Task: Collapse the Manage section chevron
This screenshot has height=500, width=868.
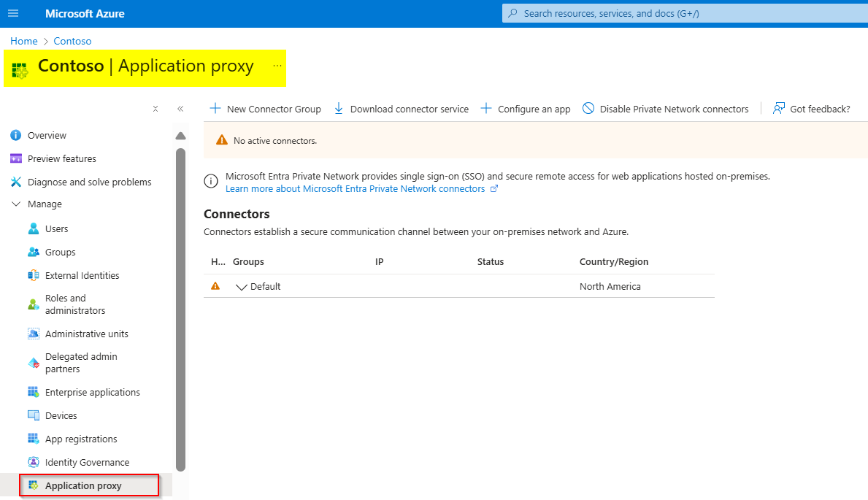Action: click(16, 204)
